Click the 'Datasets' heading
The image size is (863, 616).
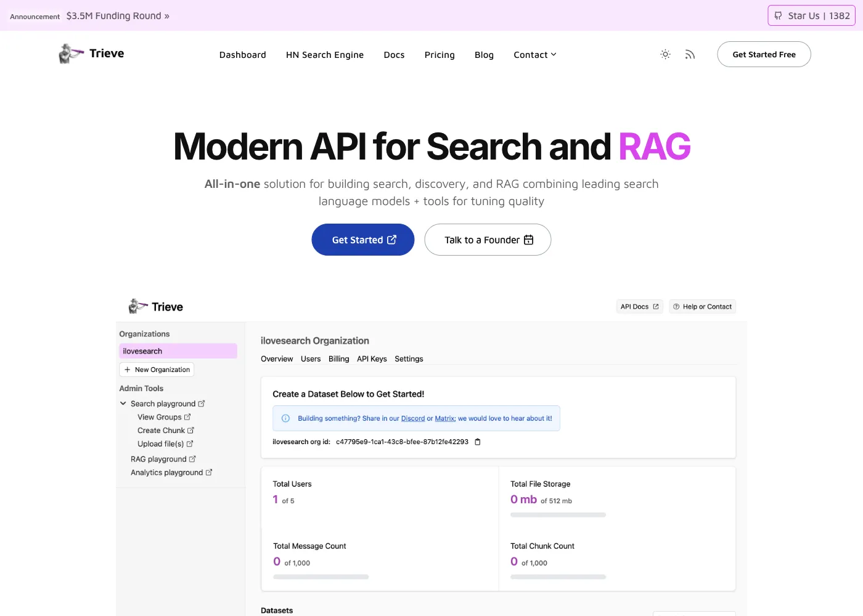[x=277, y=610]
